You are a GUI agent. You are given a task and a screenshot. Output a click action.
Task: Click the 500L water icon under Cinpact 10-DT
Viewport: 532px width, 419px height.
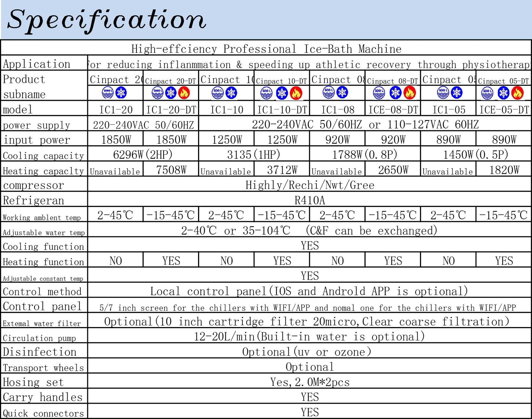[267, 93]
